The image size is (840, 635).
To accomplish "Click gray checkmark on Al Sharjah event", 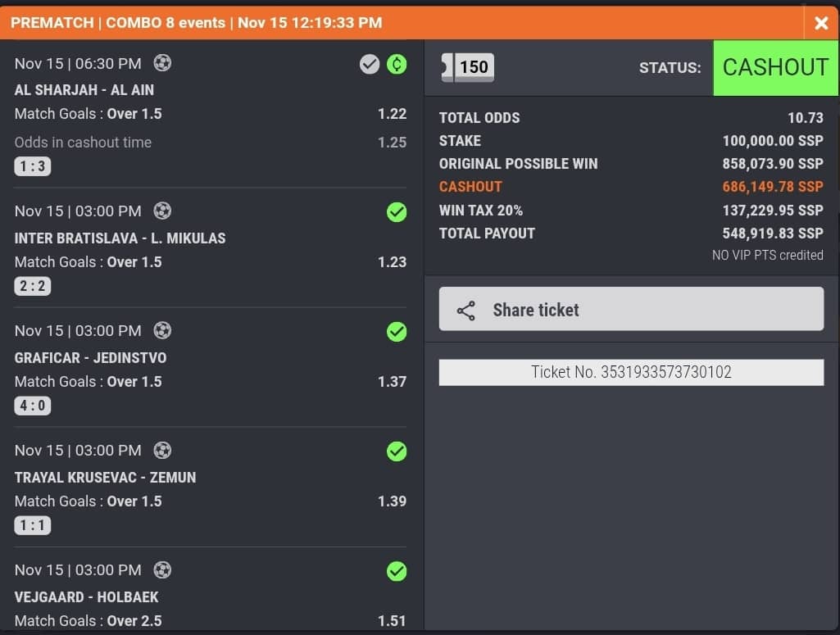I will click(x=370, y=63).
